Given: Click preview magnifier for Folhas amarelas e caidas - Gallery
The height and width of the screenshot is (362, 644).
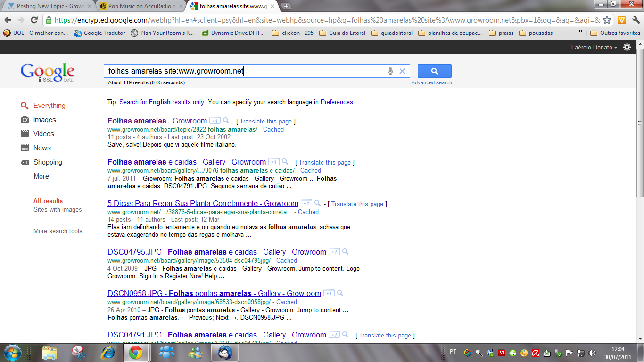Looking at the screenshot, I should (285, 162).
